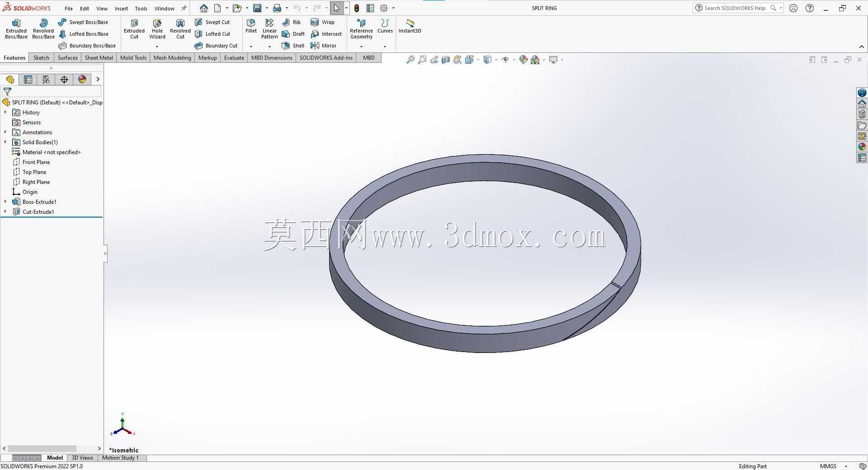Switch to ConfigurationManager tab
Screen dimensions: 868x470
(x=46, y=80)
